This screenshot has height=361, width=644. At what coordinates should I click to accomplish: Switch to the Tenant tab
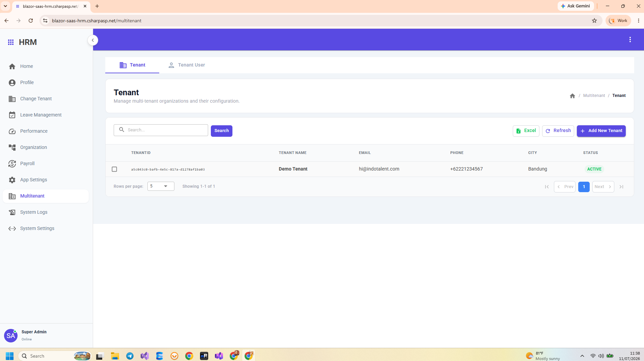(132, 65)
